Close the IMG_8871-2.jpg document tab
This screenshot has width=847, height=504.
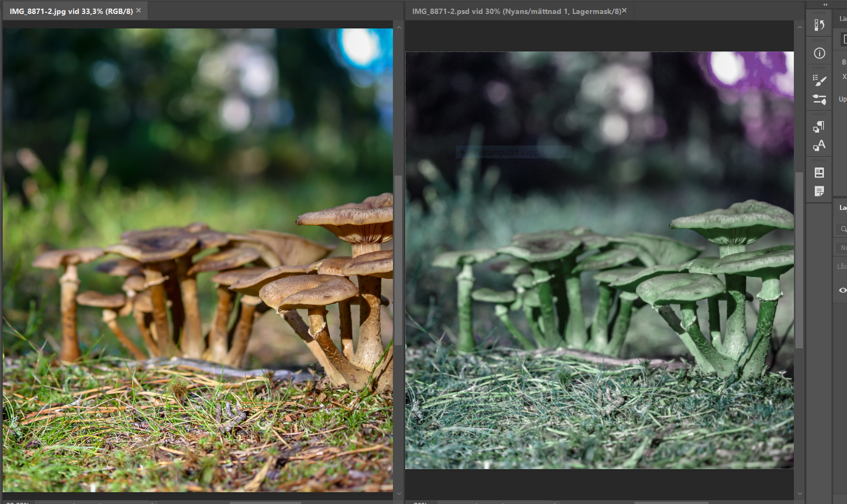(x=138, y=11)
